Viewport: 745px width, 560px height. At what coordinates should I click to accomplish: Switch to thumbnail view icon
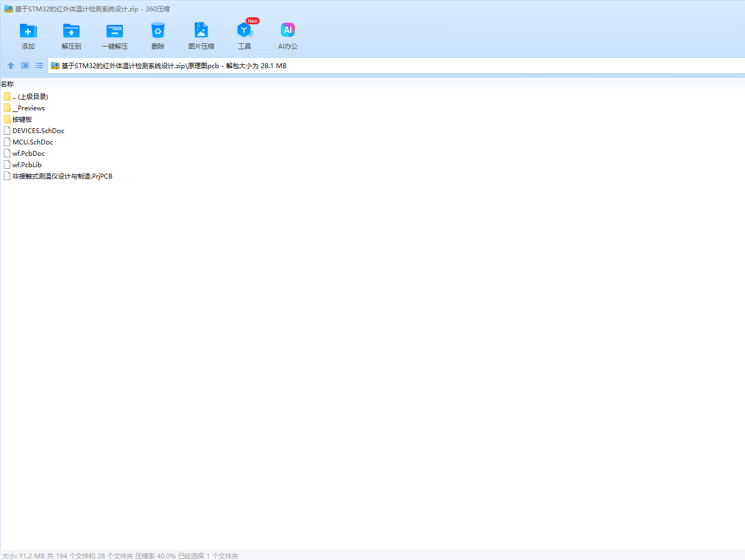point(25,65)
